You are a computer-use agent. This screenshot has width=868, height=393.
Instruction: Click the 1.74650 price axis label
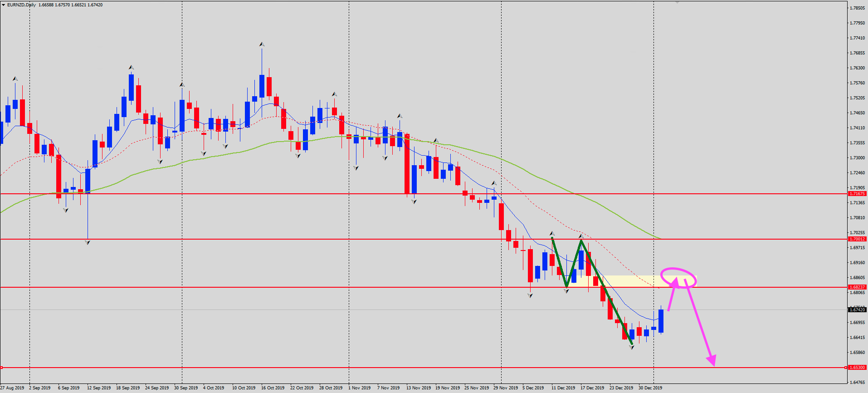(x=857, y=113)
